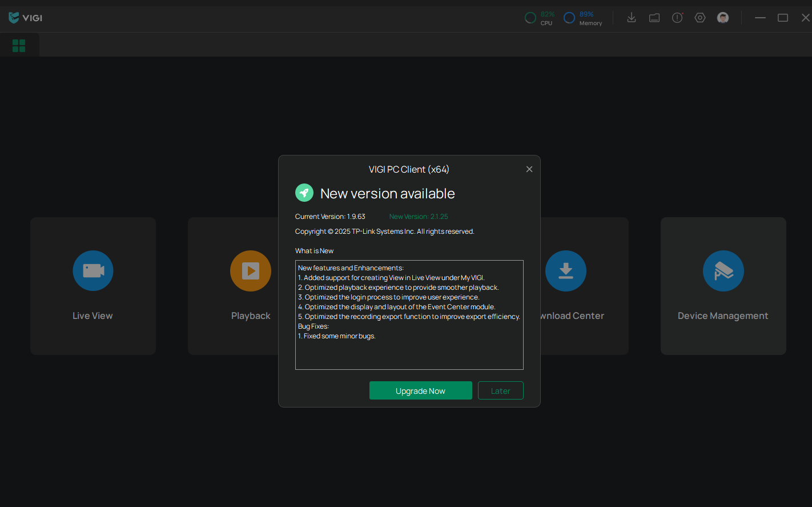Open the download tasks icon in header
Image resolution: width=812 pixels, height=507 pixels.
tap(632, 18)
